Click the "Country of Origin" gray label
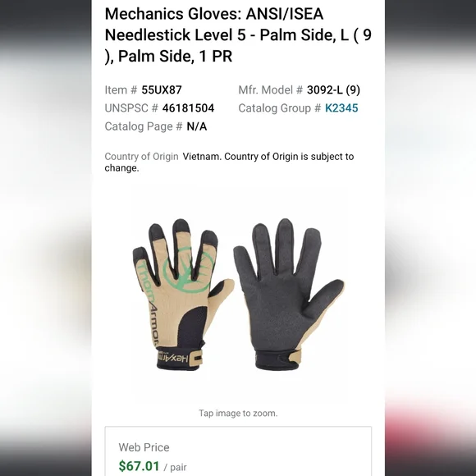Screen dimensions: 476x476 [x=141, y=157]
